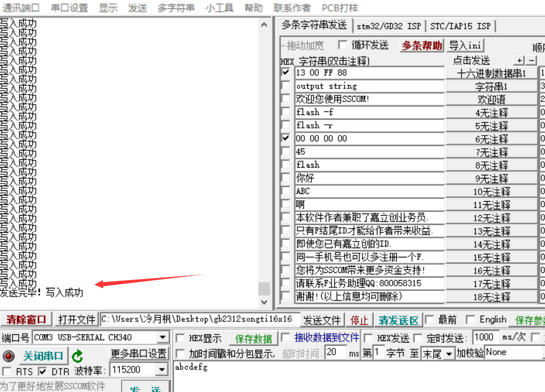Screen dimensions: 545x392
Task: Toggle the RTS checkbox
Action: tap(7, 371)
